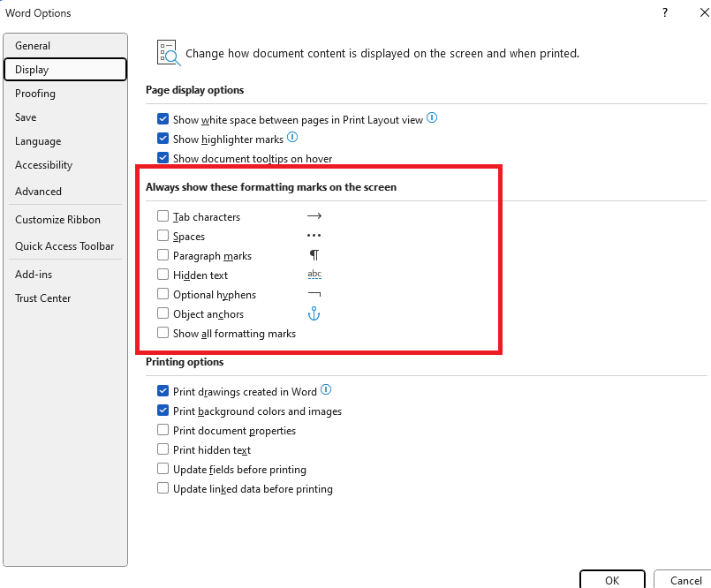Enable Tab characters formatting mark
Screen dimensions: 711x588
pos(163,216)
